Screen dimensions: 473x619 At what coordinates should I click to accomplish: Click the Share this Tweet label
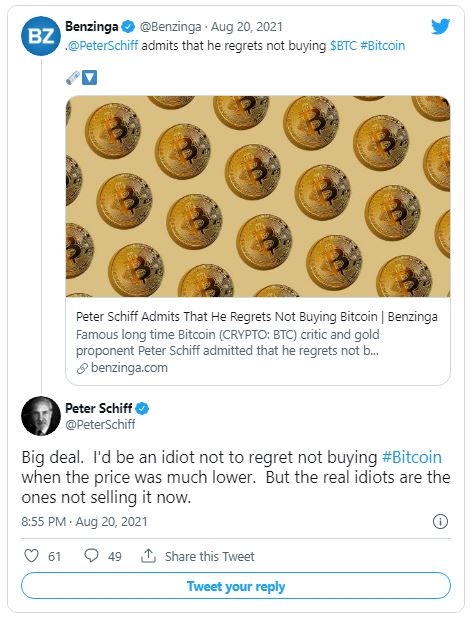210,556
